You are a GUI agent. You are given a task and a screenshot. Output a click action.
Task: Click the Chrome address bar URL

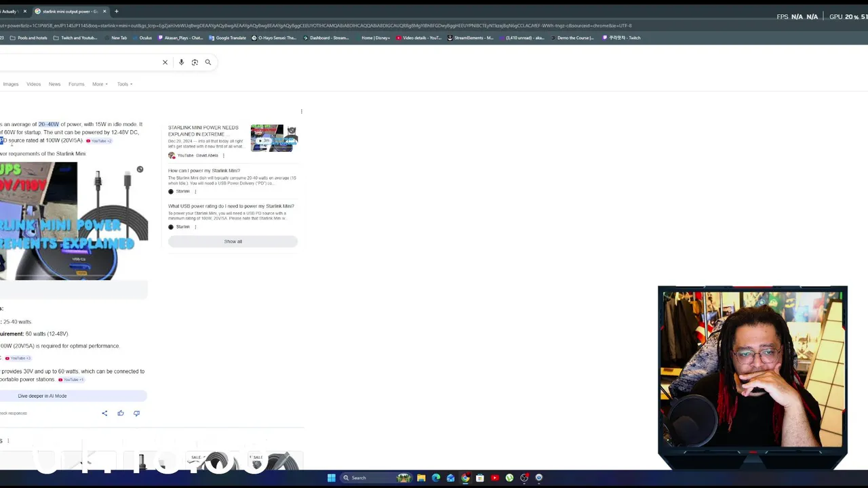click(315, 26)
